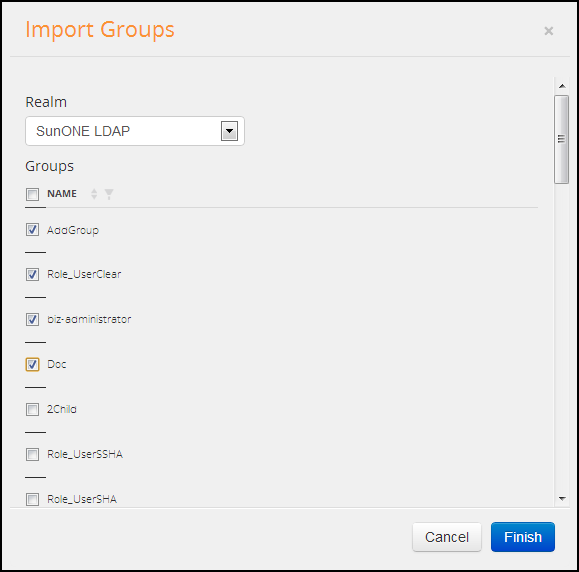The width and height of the screenshot is (579, 572).
Task: Sort groups by the NAME arrows
Action: pos(94,194)
